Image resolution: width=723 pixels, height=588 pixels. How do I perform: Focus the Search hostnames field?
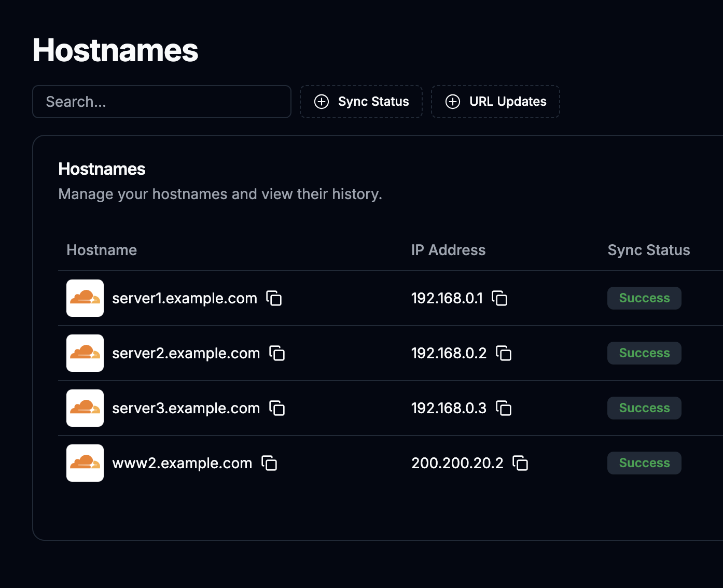tap(161, 102)
